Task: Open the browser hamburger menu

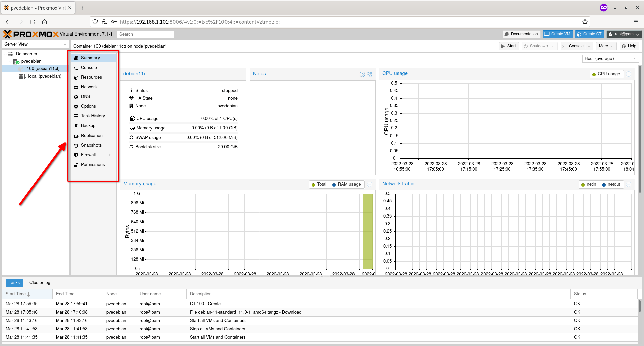Action: coord(635,22)
